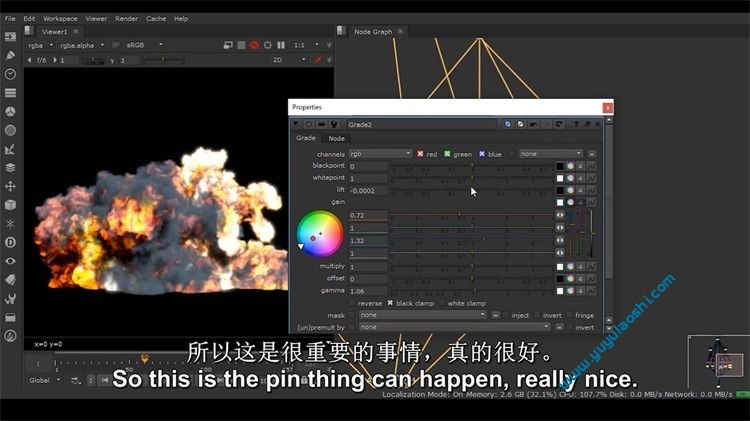The image size is (750, 421).
Task: Open the whitepoint color wheel button
Action: click(x=570, y=178)
